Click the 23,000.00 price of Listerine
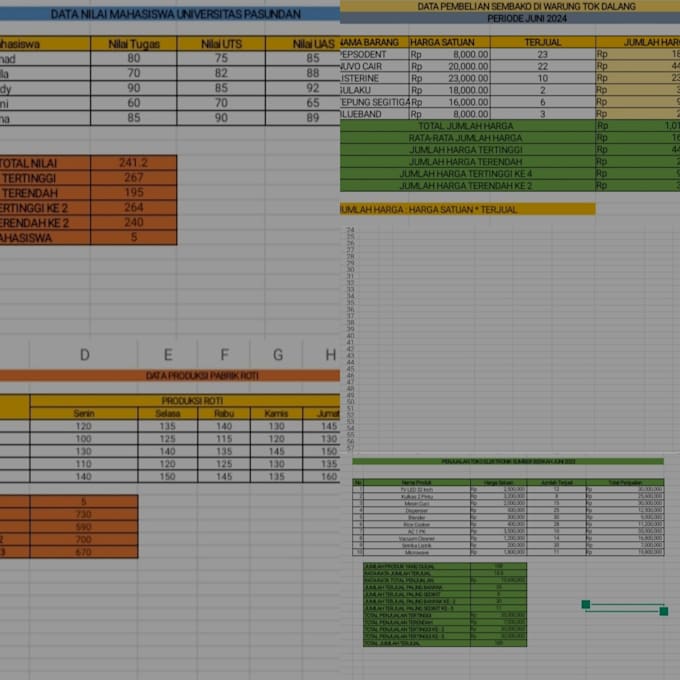The height and width of the screenshot is (680, 680). click(449, 78)
